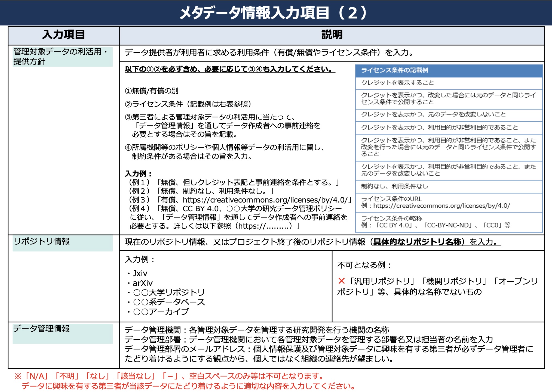Click the arXiv example entry

click(142, 283)
